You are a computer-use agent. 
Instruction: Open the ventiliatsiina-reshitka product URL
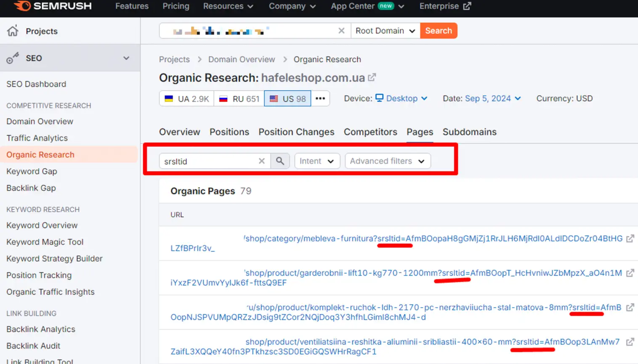click(x=395, y=347)
